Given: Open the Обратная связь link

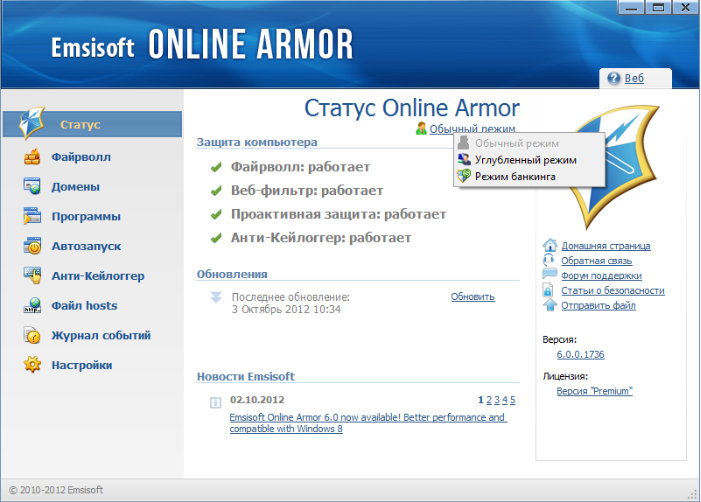Looking at the screenshot, I should pos(597,261).
